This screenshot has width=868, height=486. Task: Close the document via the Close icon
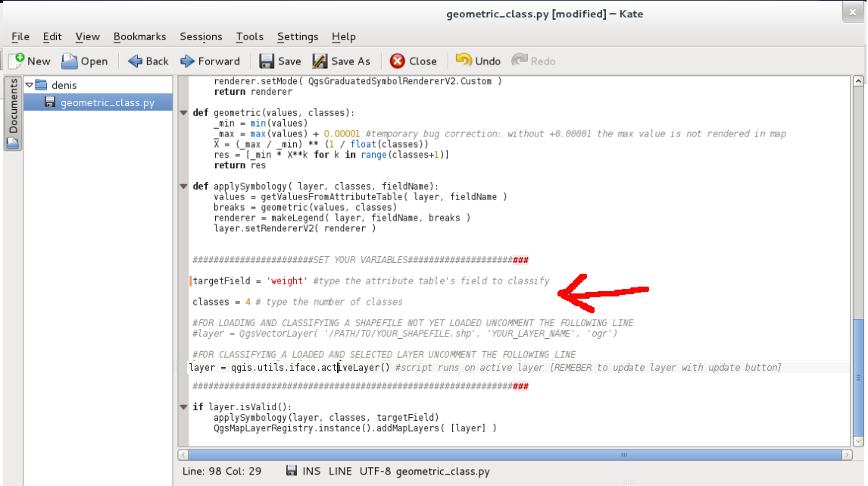coord(413,61)
